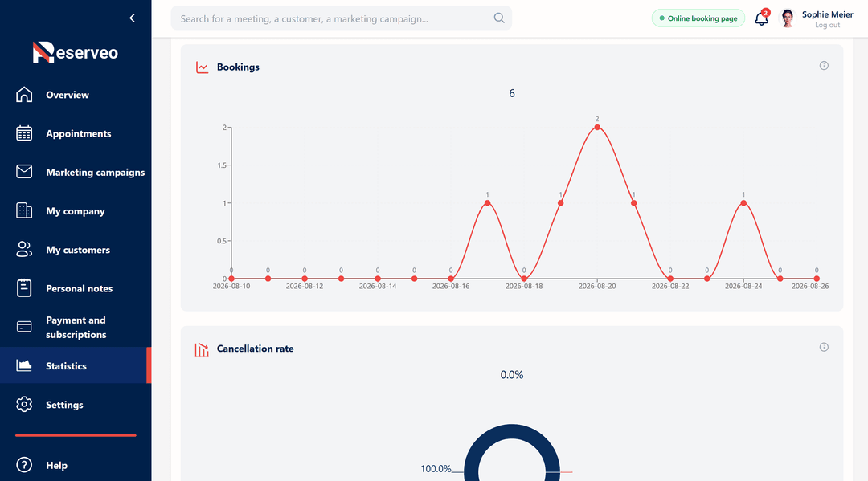Image resolution: width=868 pixels, height=481 pixels.
Task: Focus the meeting and customer search field
Action: 341,18
